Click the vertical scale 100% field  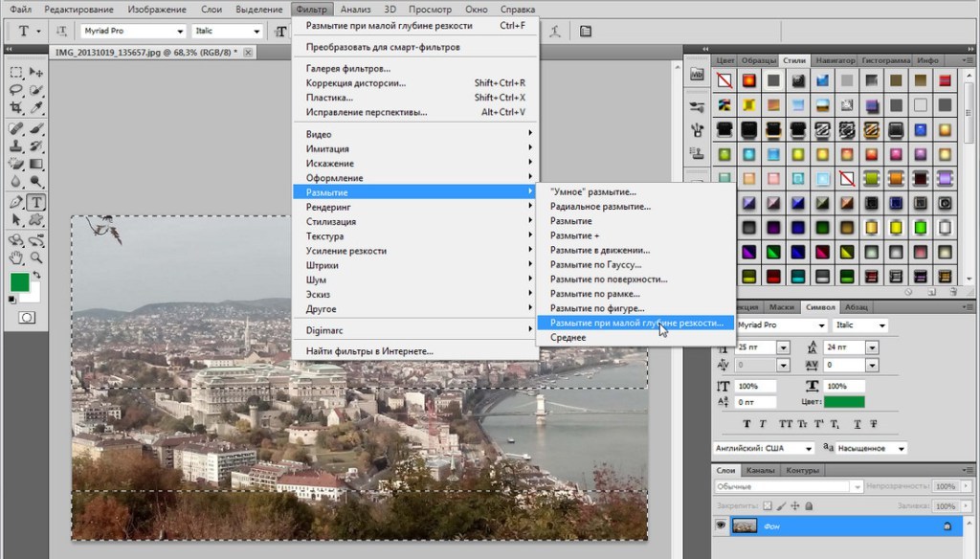click(756, 387)
